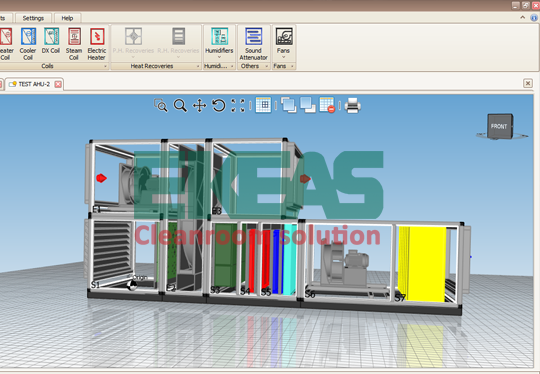
Task: Choose the Electric Heater component
Action: click(x=97, y=44)
